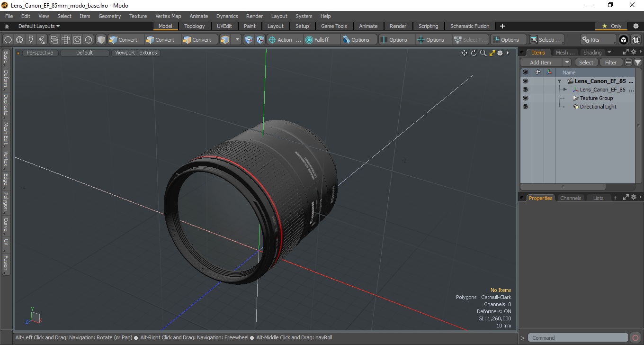
Task: Toggle visibility of the Texture Group item
Action: [x=525, y=98]
